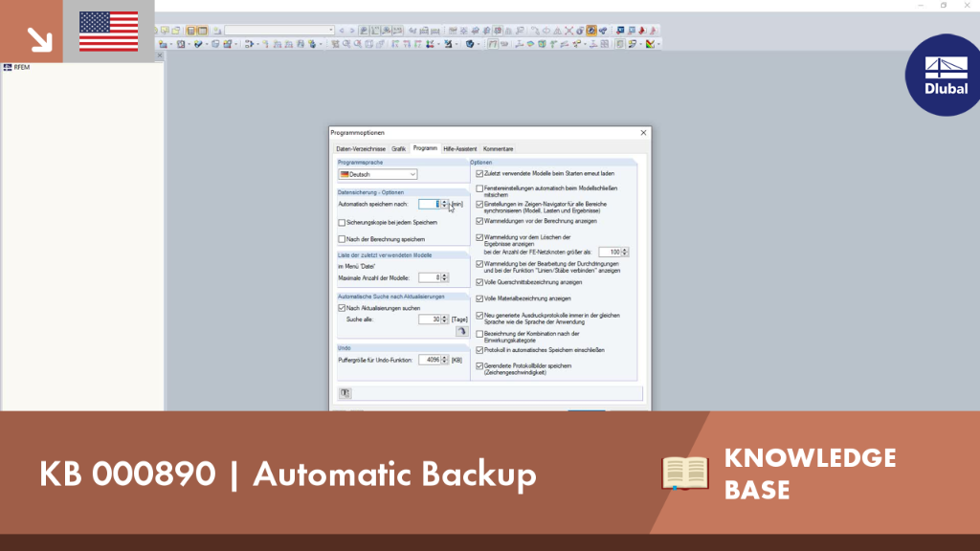Click the Automatisch speichern nach input field
The height and width of the screenshot is (551, 980).
tap(430, 205)
